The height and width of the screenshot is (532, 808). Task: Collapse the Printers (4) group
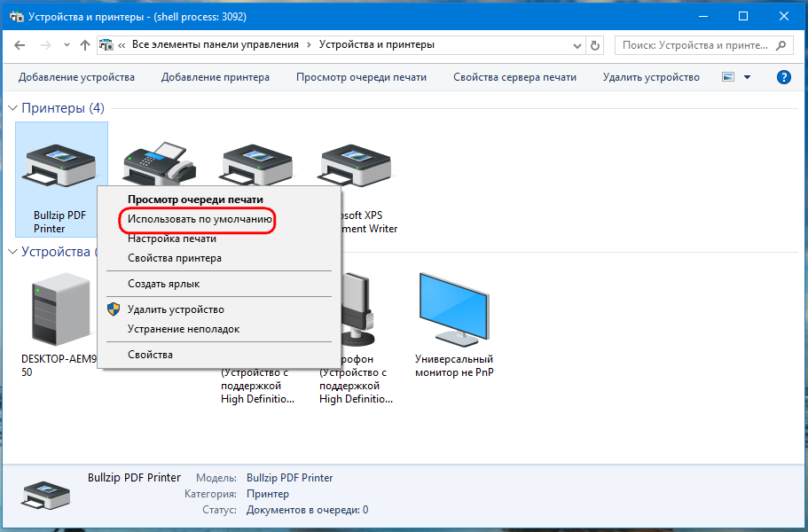(13, 108)
